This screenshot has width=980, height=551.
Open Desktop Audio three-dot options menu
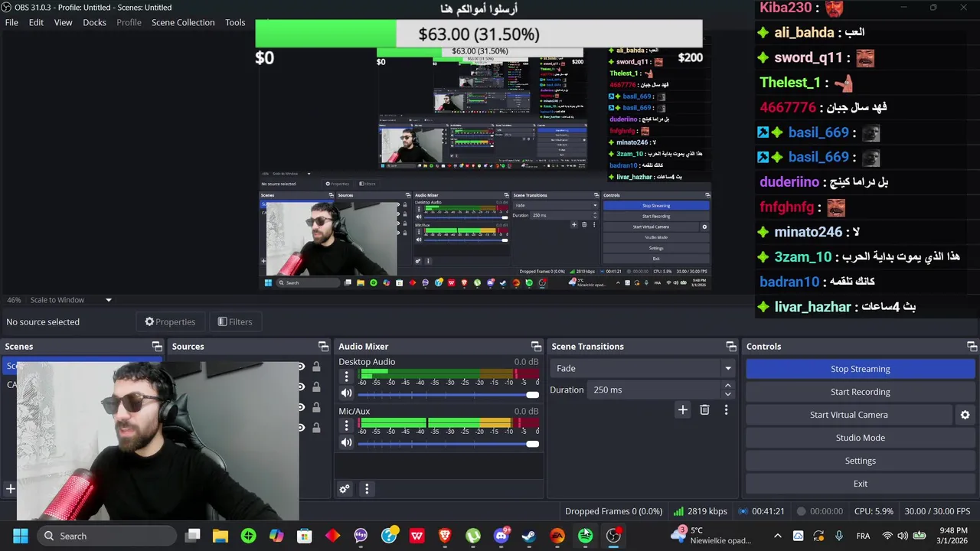tap(346, 376)
